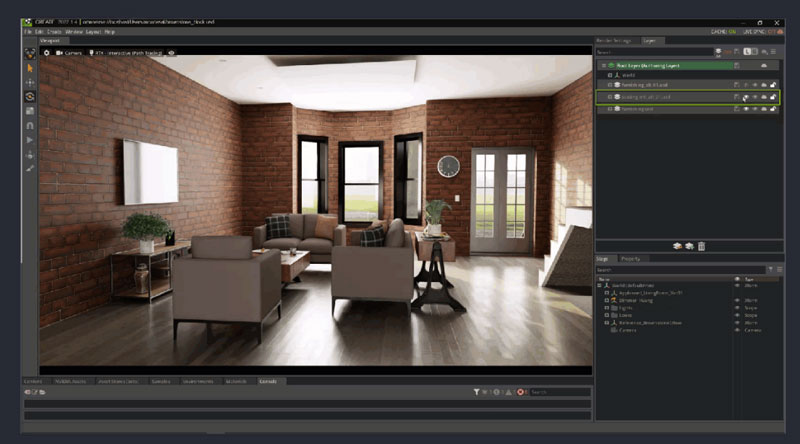The image size is (800, 444).
Task: Select the arrow Select tool in left toolbar
Action: [x=30, y=68]
